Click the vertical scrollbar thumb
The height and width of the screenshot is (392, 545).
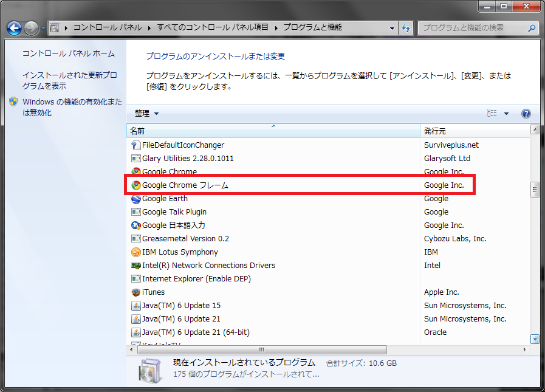tap(535, 190)
